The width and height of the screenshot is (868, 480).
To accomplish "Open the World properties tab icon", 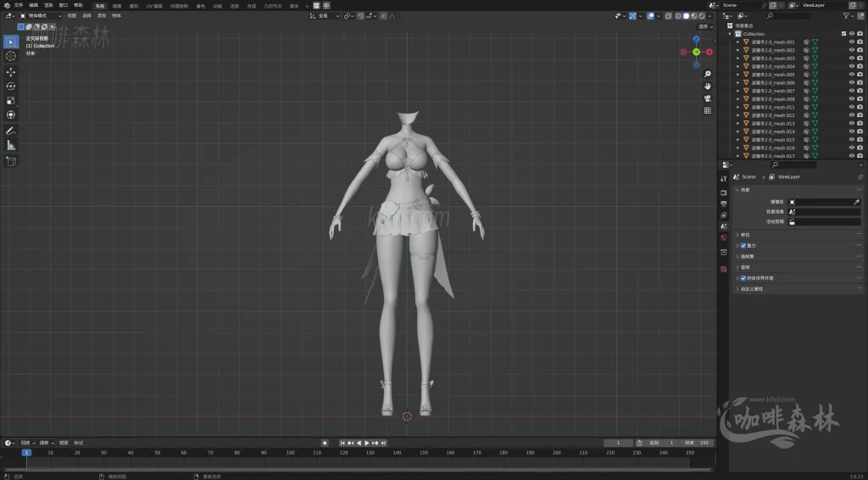I will coord(724,238).
